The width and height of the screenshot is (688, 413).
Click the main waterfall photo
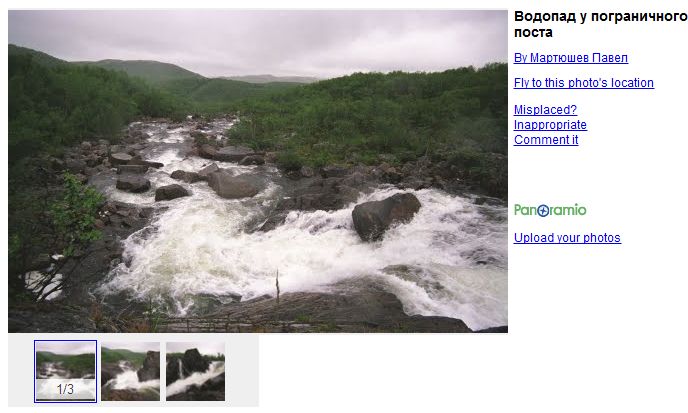coord(258,171)
